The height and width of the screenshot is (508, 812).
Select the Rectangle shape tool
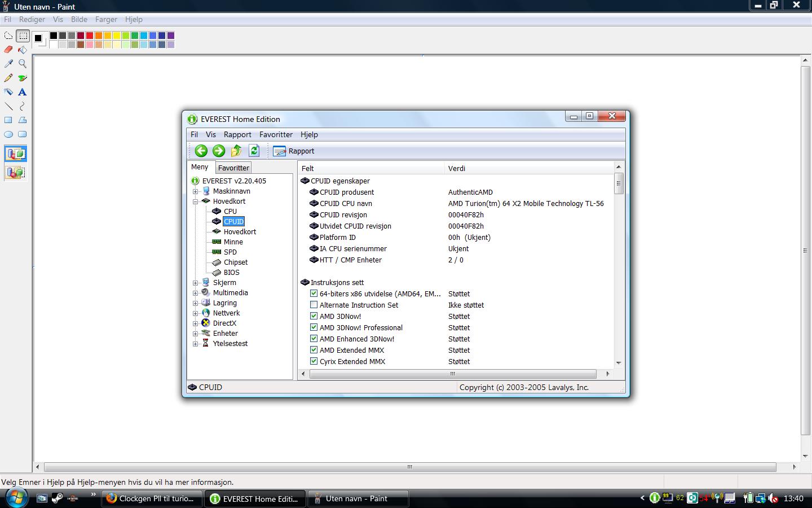coord(8,120)
